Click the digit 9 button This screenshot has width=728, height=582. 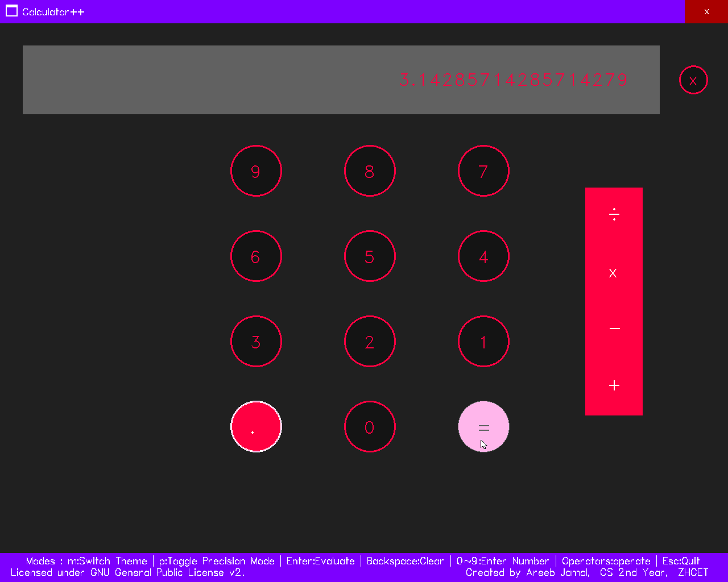[x=256, y=171]
